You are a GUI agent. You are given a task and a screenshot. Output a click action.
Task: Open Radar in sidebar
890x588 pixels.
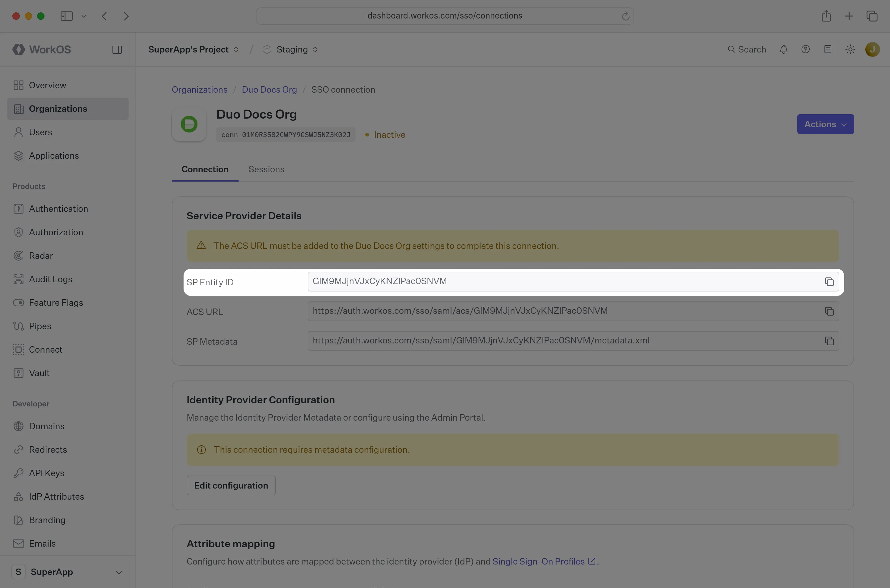68,256
